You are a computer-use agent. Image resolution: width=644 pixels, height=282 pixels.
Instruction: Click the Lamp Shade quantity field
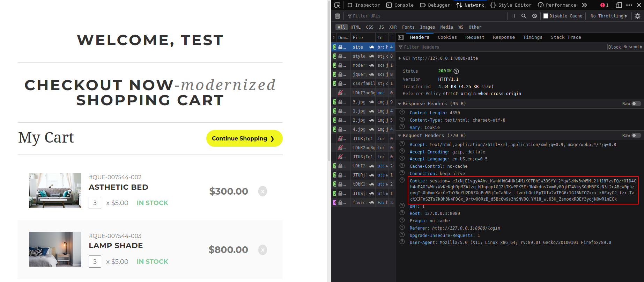pos(95,261)
